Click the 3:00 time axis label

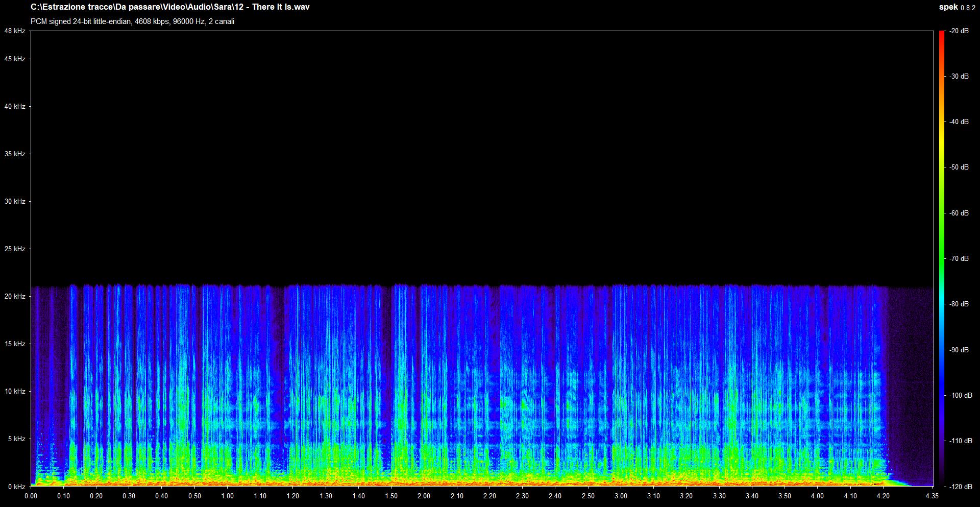click(621, 496)
